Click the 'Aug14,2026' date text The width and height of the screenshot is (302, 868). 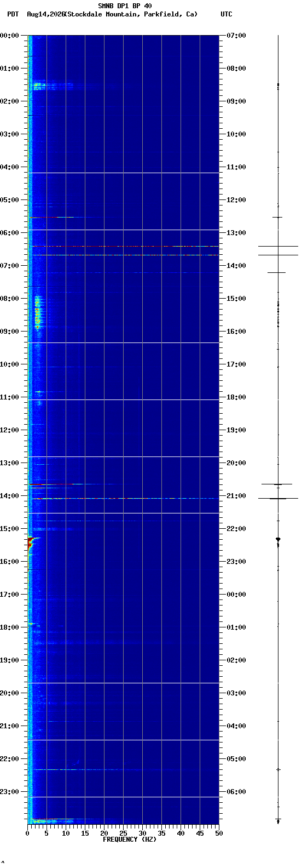45,14
